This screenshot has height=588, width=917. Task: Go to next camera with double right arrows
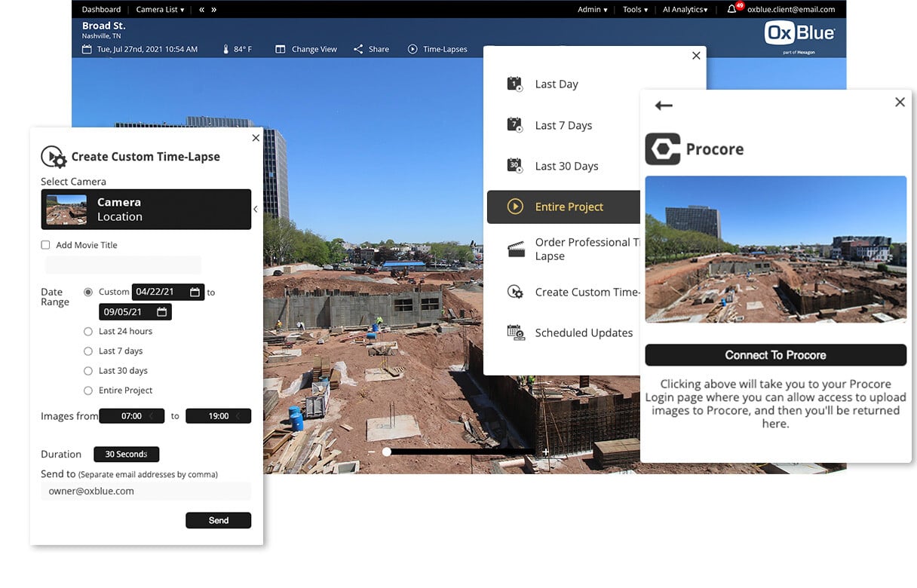[214, 9]
